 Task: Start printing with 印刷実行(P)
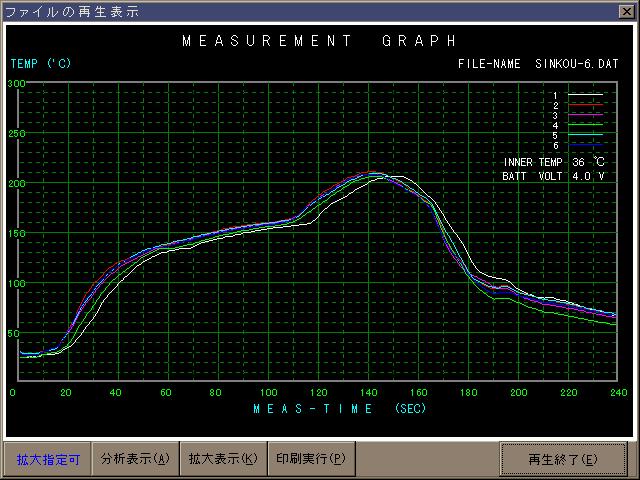(x=311, y=459)
